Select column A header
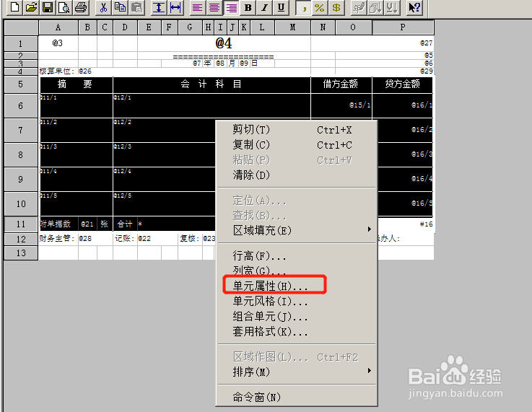This screenshot has width=532, height=412. click(58, 27)
